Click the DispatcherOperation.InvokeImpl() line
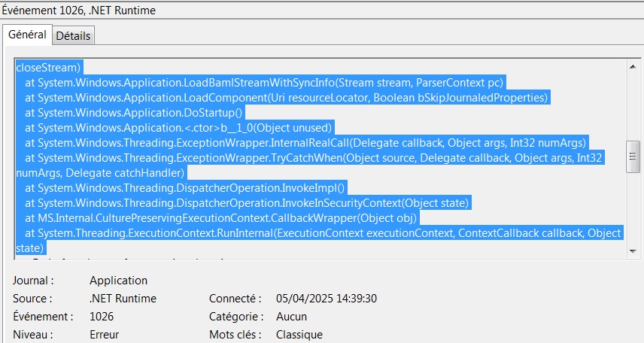Image resolution: width=644 pixels, height=343 pixels. [185, 188]
